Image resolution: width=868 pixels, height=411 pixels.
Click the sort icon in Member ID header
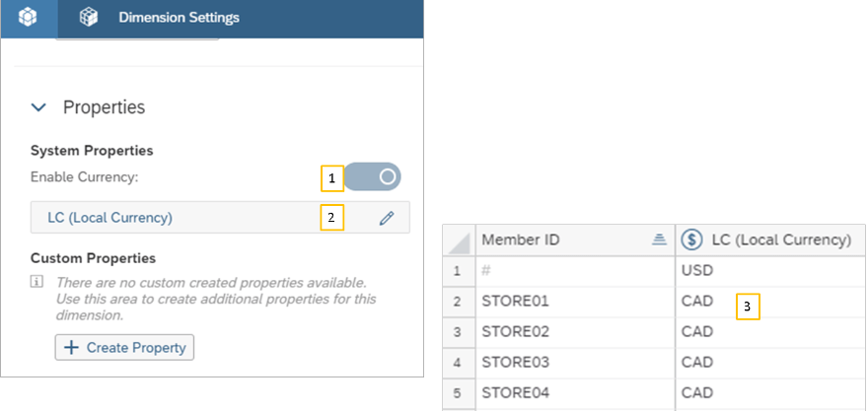tap(659, 240)
